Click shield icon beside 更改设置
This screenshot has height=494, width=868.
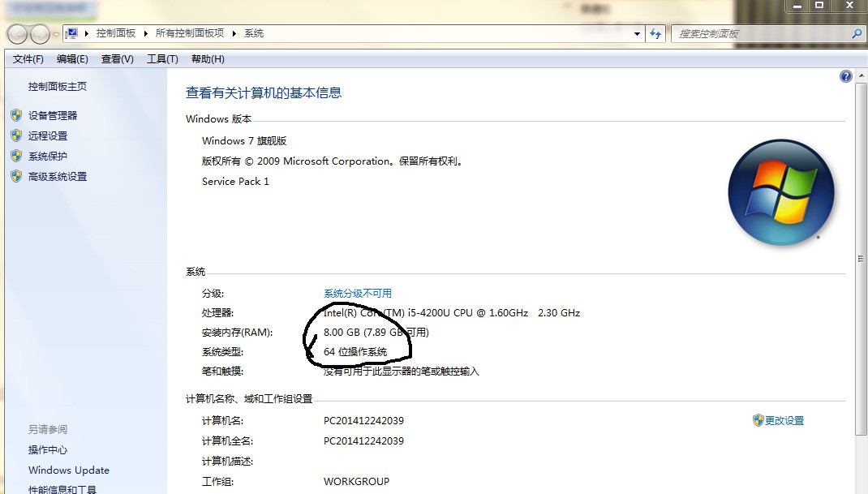click(758, 420)
